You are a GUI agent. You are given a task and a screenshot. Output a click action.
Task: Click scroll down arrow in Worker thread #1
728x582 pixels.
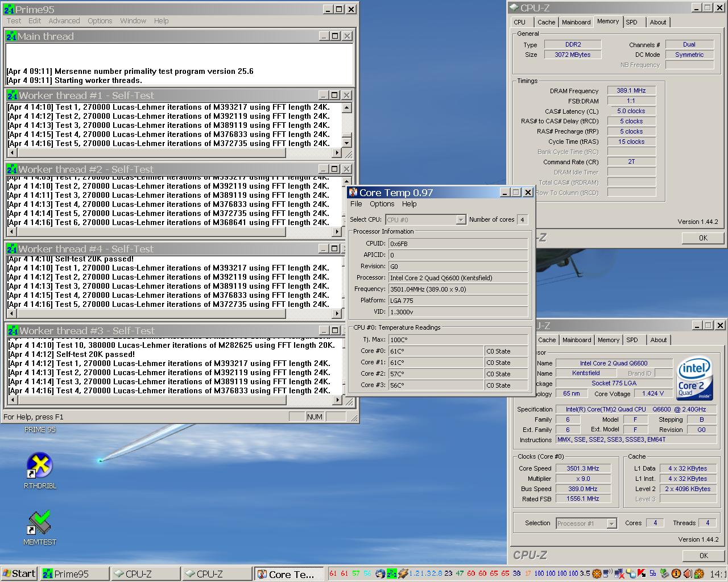tap(347, 143)
